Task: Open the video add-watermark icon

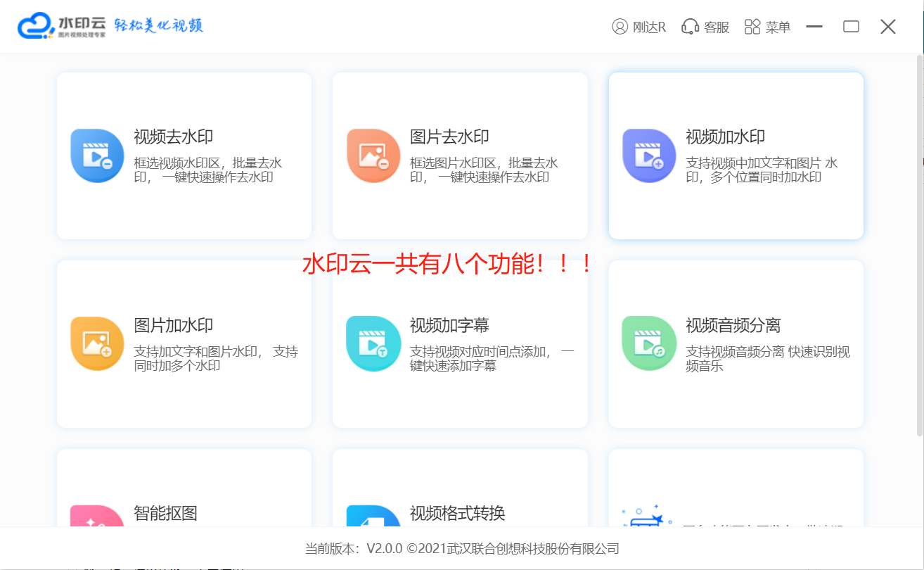Action: pos(649,156)
